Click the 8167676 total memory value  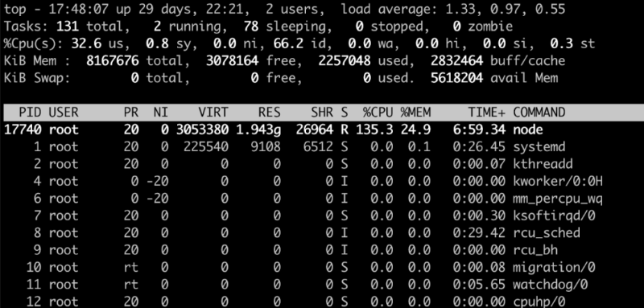point(113,61)
